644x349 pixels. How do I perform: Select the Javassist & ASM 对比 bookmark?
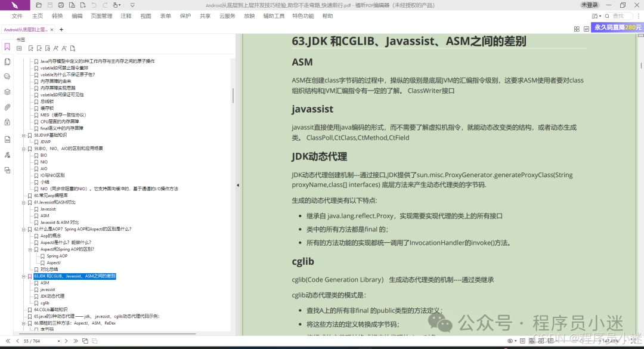point(60,223)
